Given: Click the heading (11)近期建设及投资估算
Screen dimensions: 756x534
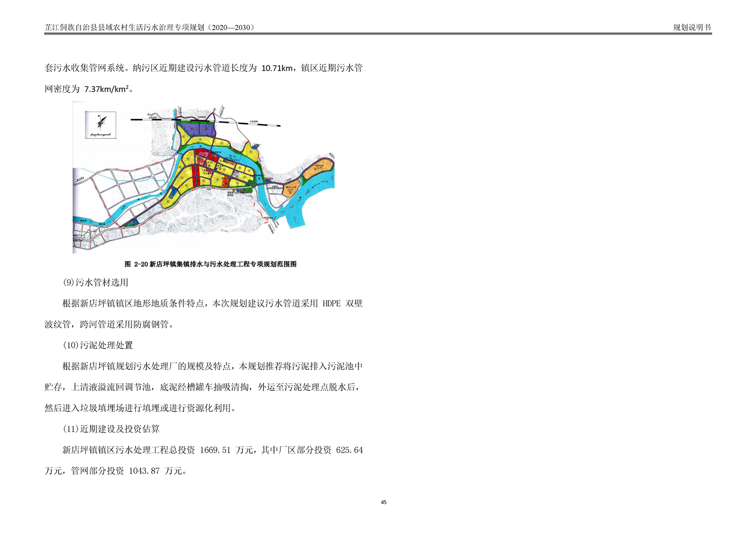Looking at the screenshot, I should pyautogui.click(x=111, y=429).
